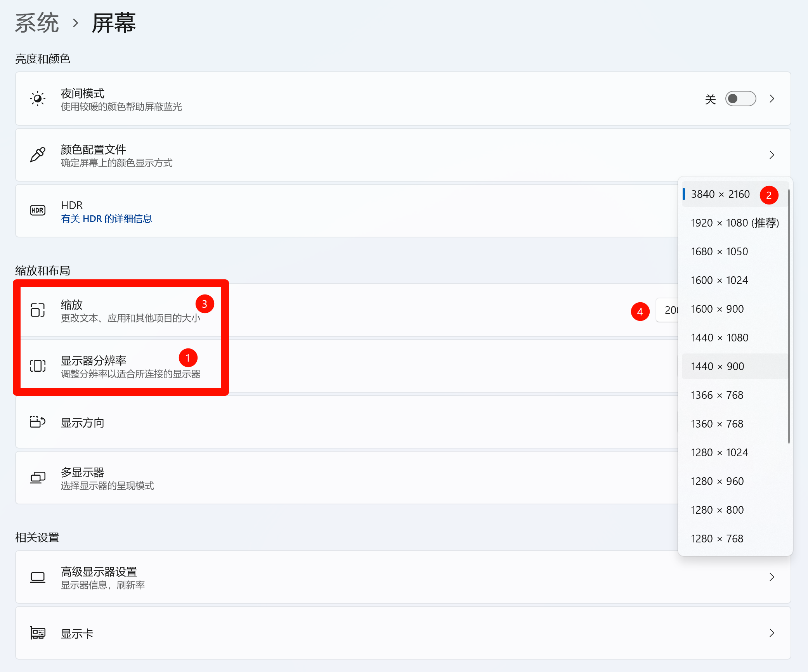Click the display resolution icon
Viewport: 808px width, 672px height.
coord(38,366)
